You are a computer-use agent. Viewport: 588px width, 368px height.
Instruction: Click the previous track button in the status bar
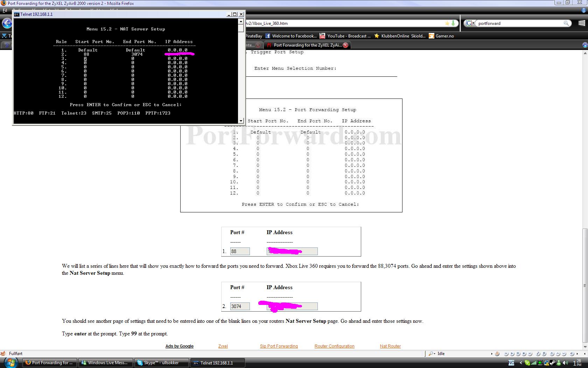click(506, 354)
